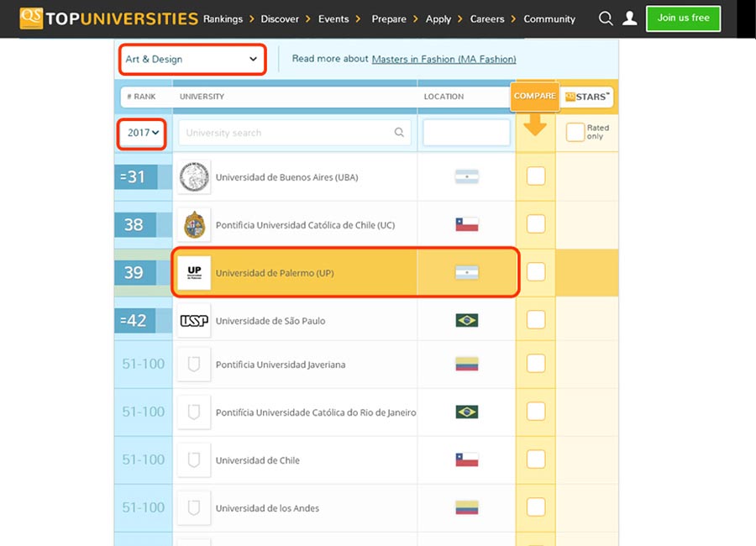Click rank =31 cell

tap(136, 177)
